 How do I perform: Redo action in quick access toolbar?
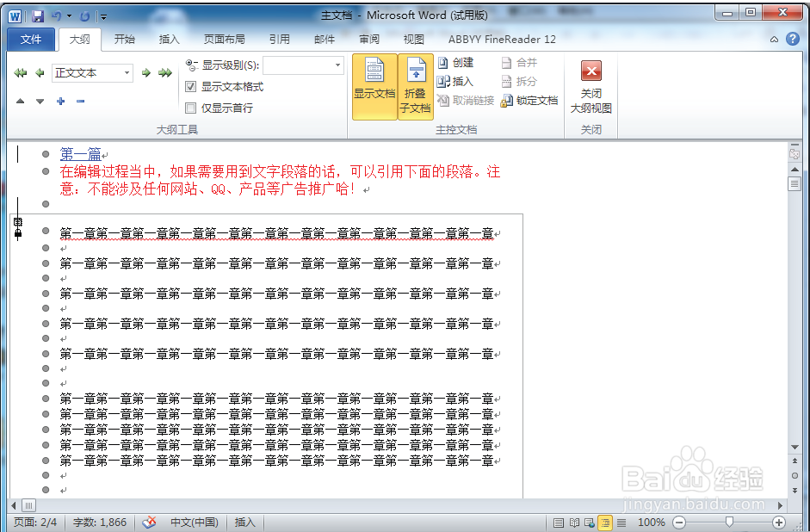pyautogui.click(x=84, y=16)
